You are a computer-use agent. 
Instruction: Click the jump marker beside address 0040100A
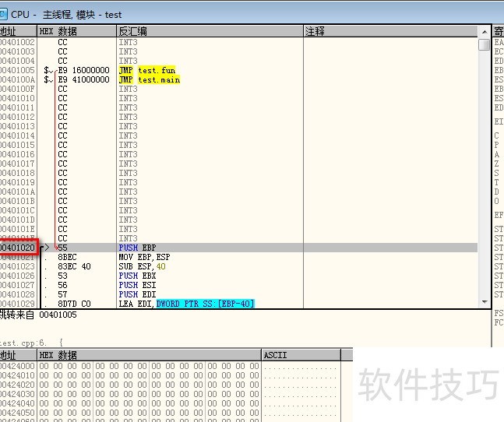click(48, 79)
